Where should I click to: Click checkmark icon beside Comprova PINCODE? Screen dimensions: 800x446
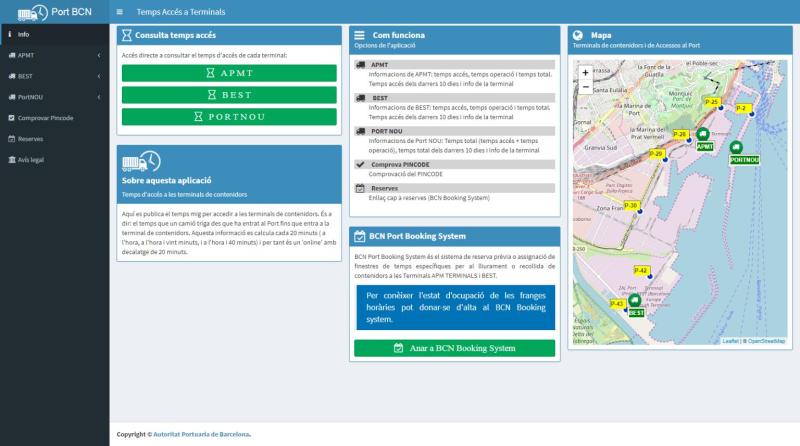coord(360,164)
